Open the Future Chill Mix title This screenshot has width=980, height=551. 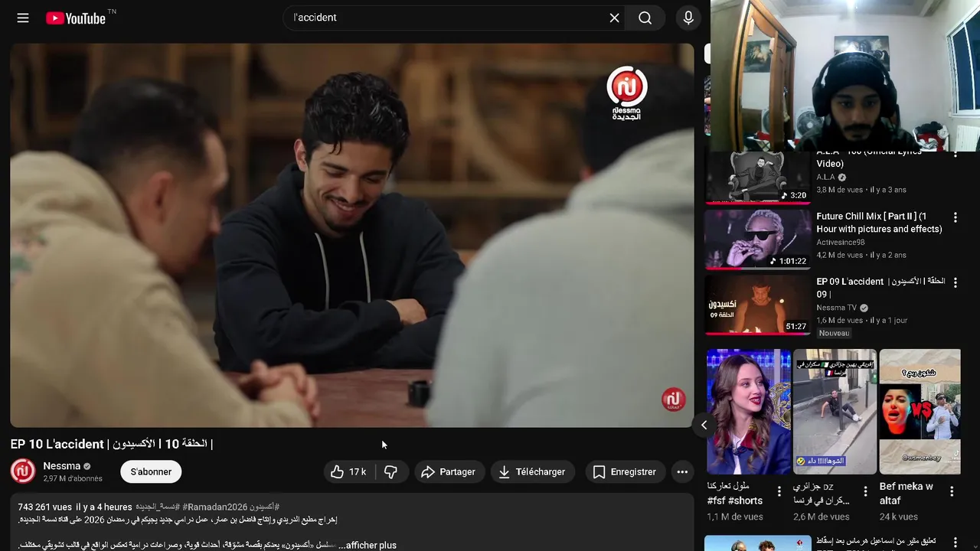(x=879, y=222)
